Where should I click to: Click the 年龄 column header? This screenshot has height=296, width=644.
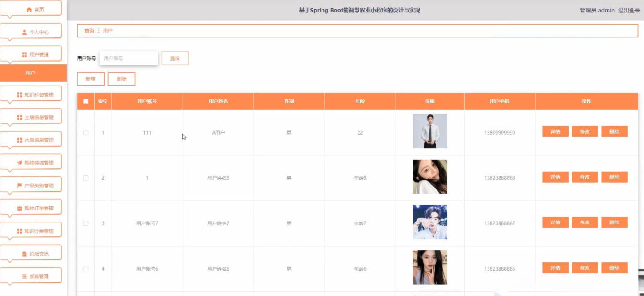tap(360, 101)
